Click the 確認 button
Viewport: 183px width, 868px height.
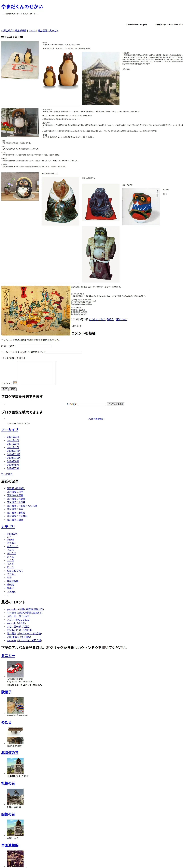click(5, 389)
